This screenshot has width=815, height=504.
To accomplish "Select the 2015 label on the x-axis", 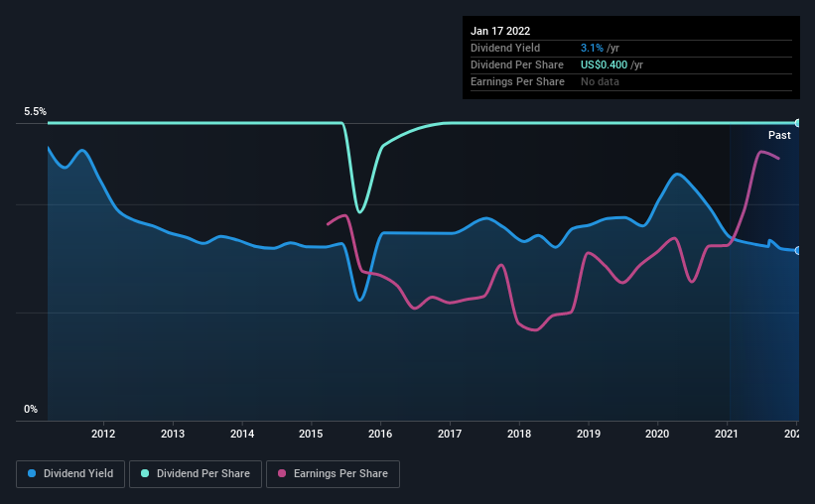I will pos(311,434).
